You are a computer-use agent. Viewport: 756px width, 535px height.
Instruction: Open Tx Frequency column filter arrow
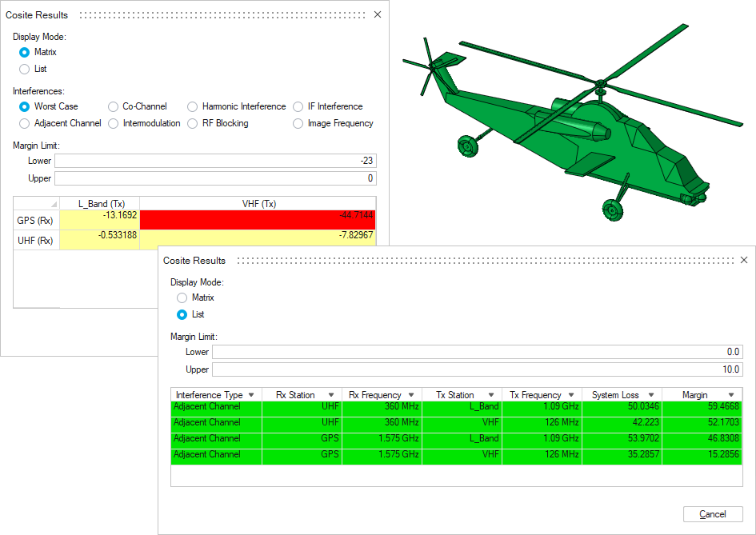571,395
